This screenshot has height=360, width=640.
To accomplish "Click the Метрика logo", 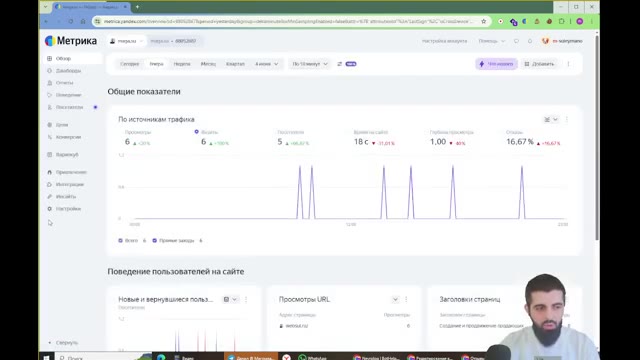I will pyautogui.click(x=71, y=41).
